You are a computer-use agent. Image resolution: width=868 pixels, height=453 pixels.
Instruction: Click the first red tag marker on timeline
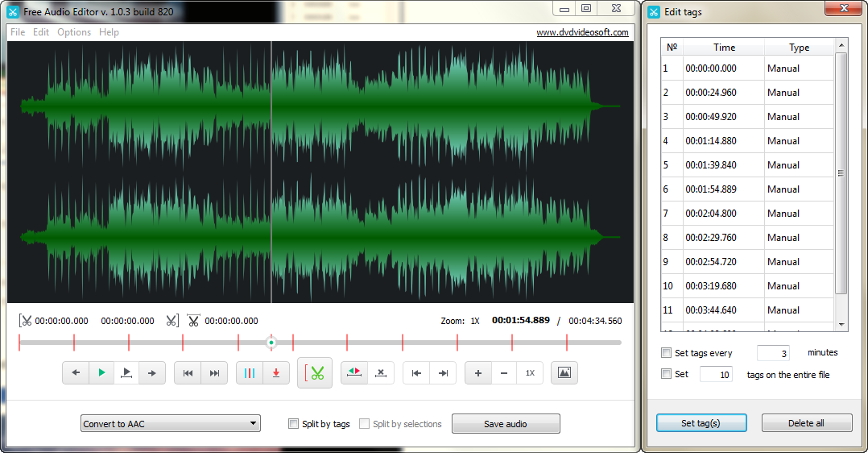pos(19,342)
